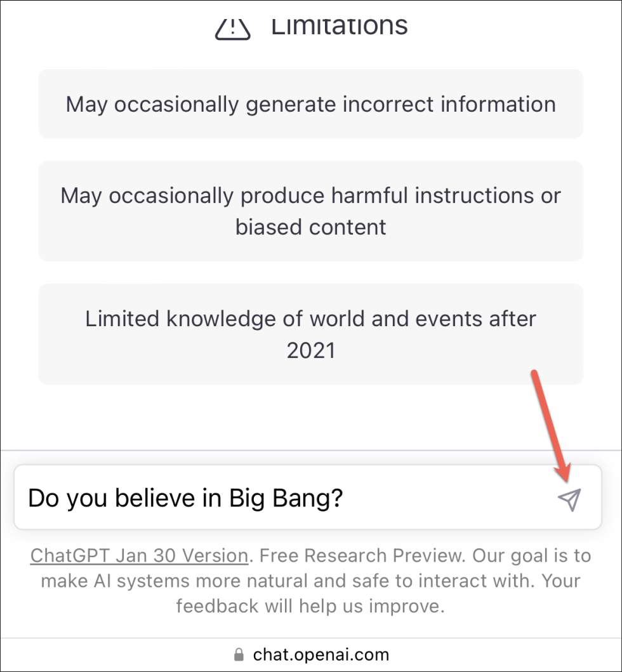Viewport: 622px width, 672px height.
Task: Select the "harmful instructions or biased content" card
Action: 310,211
